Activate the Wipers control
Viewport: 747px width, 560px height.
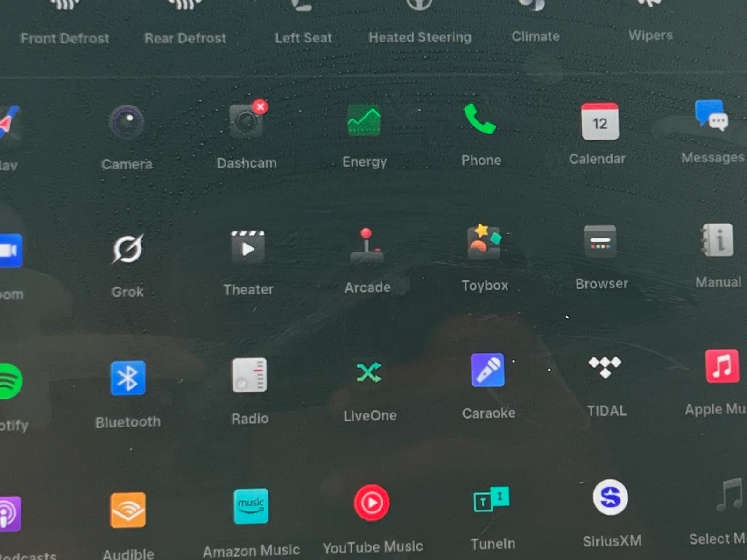coord(650,35)
